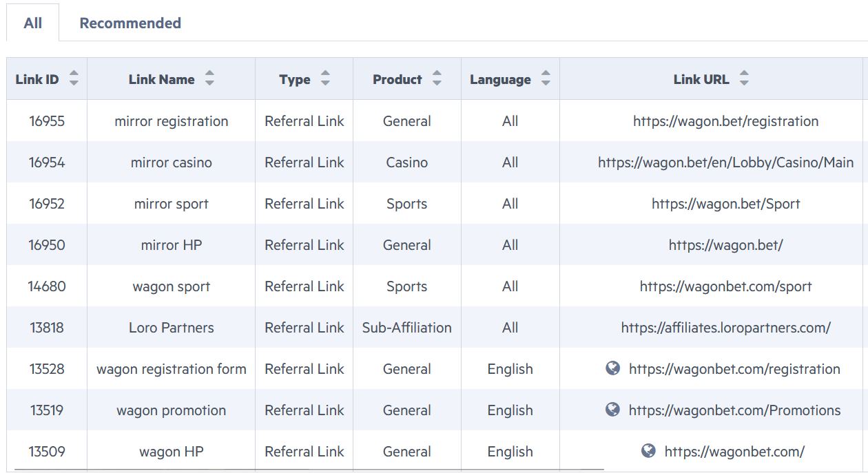Click 'English' language in wagon HP row
Image resolution: width=868 pixels, height=473 pixels.
tap(510, 452)
